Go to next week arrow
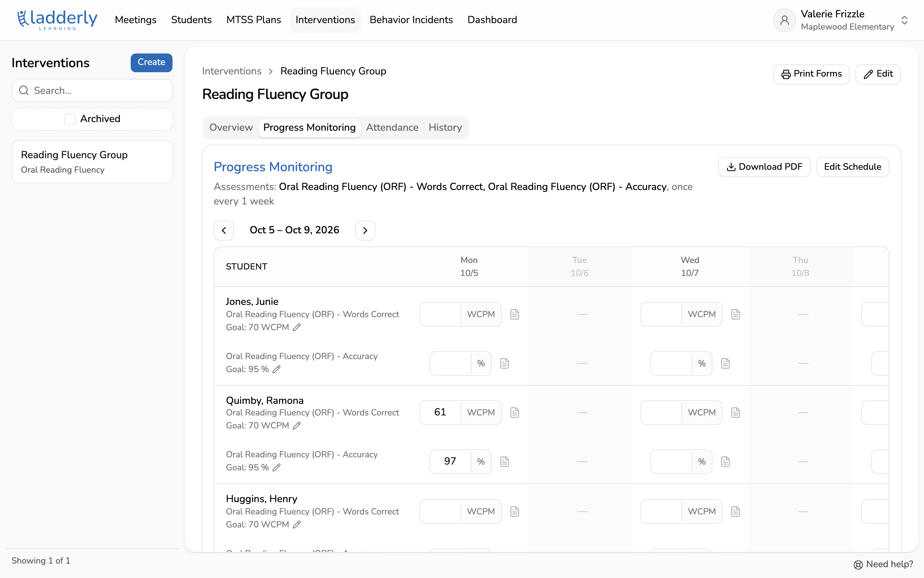The width and height of the screenshot is (924, 578). tap(365, 230)
